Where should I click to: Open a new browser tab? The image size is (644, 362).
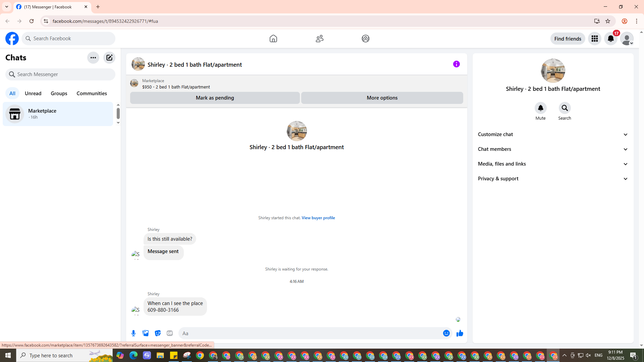[98, 7]
